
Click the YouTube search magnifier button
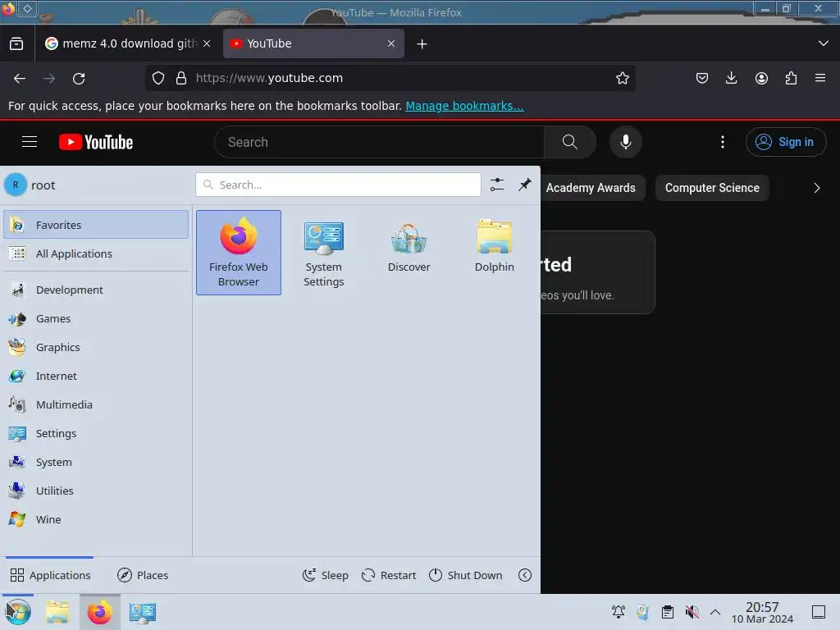click(x=570, y=142)
